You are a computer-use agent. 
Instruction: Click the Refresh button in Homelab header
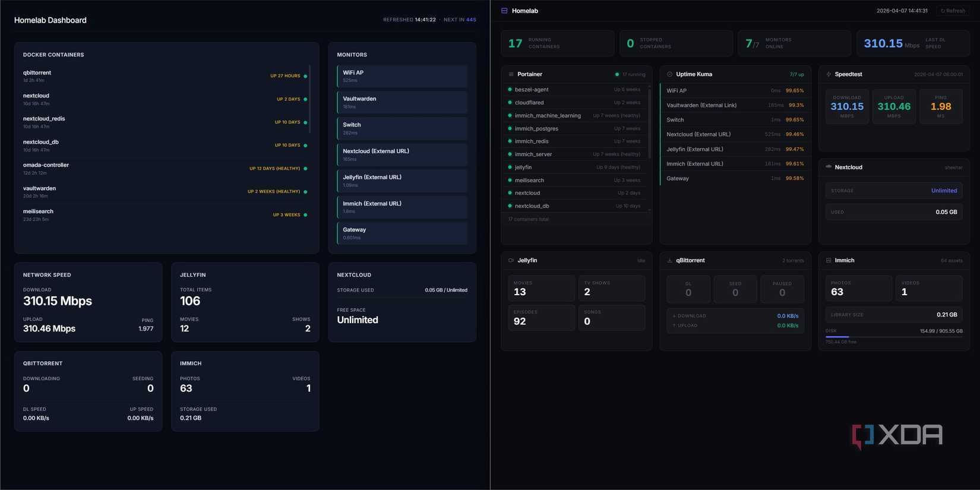(953, 11)
